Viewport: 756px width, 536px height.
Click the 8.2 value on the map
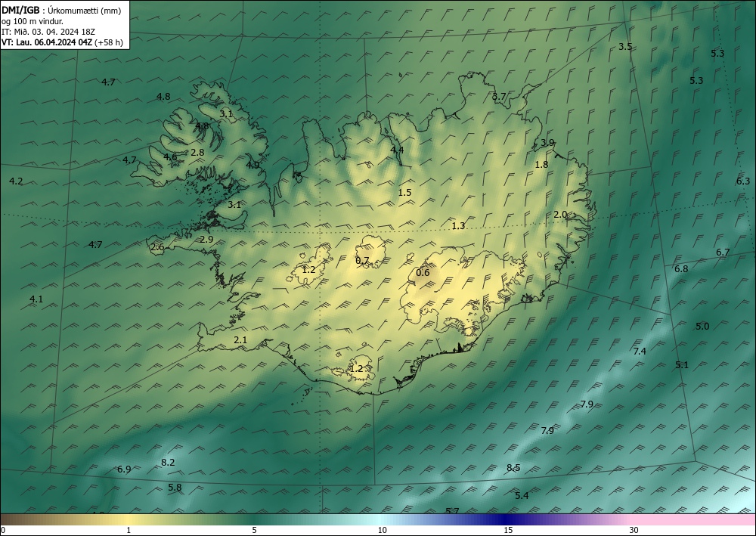tap(168, 462)
